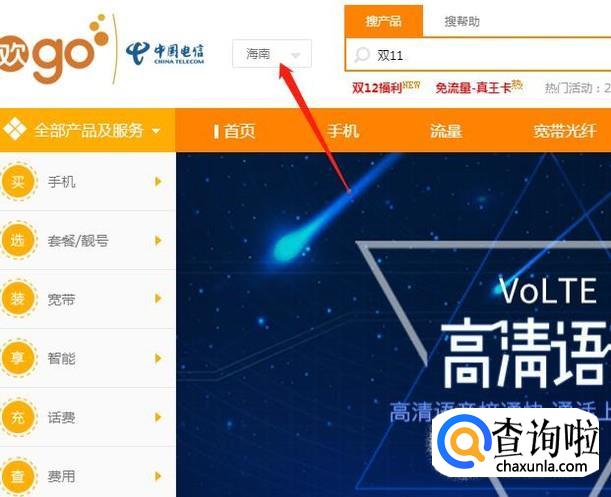Screen dimensions: 611x497
Task: Click the round 查 icon beside 费用
Action: [x=18, y=476]
